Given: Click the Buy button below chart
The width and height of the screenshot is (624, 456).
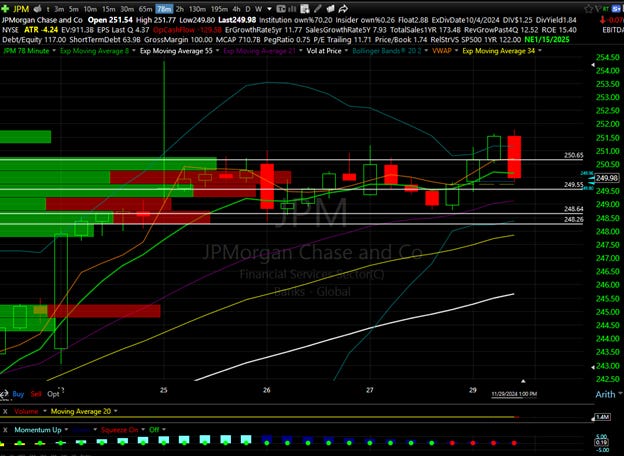Looking at the screenshot, I should (18, 394).
